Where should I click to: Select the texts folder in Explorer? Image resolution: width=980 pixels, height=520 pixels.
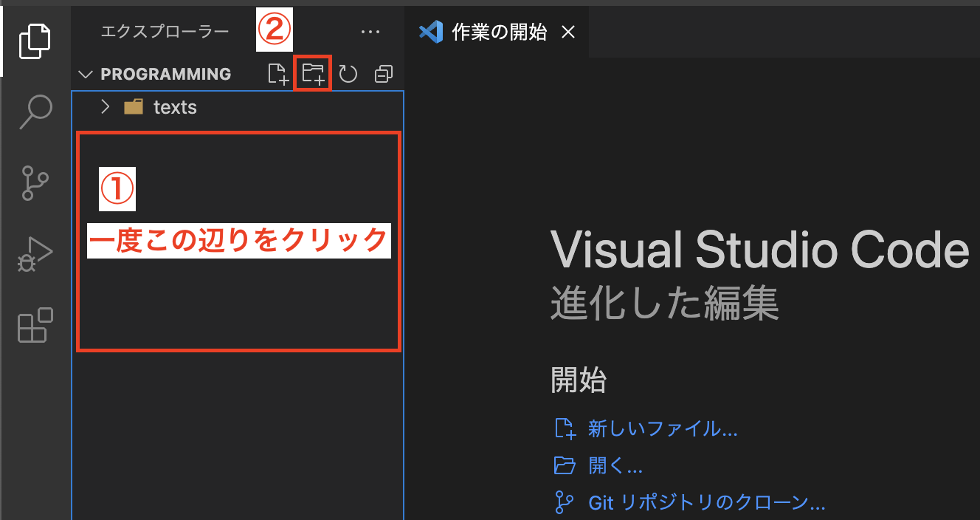pos(176,106)
